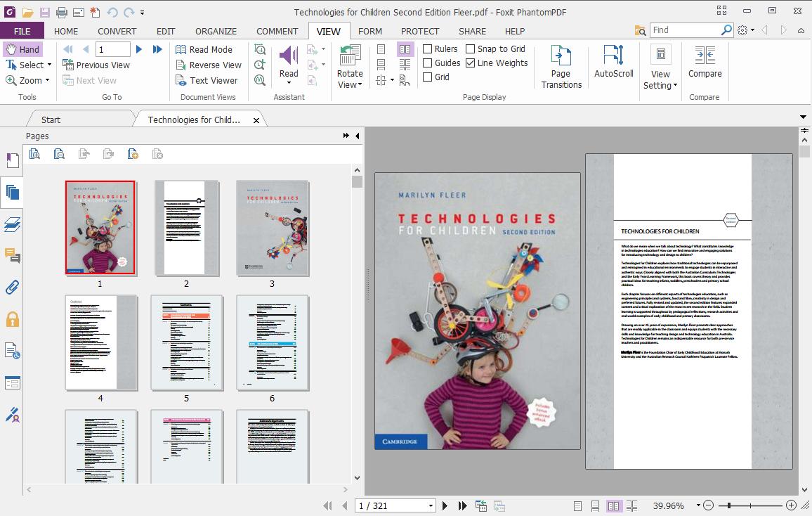Enable the Grid checkbox
This screenshot has width=812, height=516.
[428, 77]
